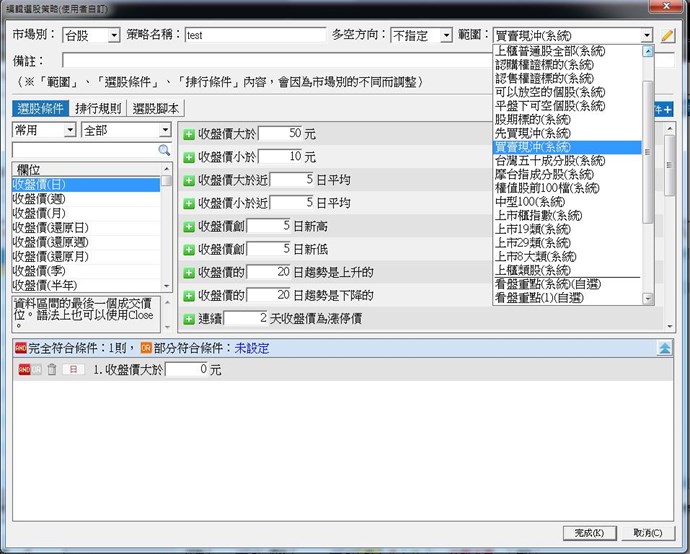Click the 未設定 partial-match conditions link
Viewport: 690px width, 554px height.
click(252, 348)
